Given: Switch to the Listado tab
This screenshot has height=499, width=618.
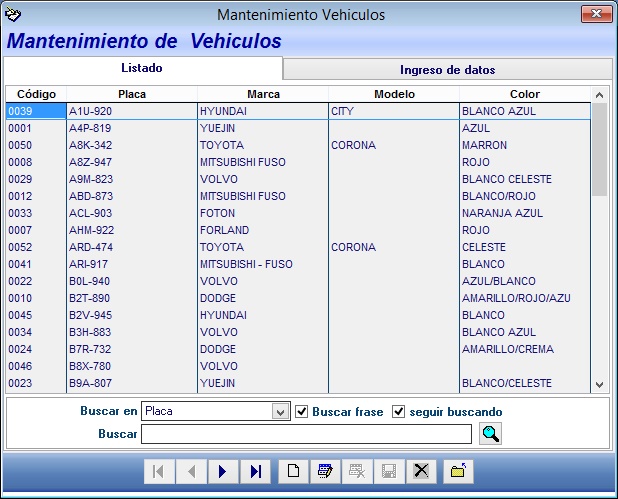Looking at the screenshot, I should tap(142, 68).
